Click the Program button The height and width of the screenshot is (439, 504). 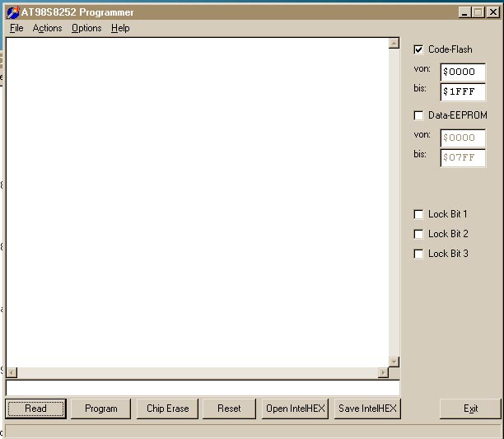click(x=101, y=409)
